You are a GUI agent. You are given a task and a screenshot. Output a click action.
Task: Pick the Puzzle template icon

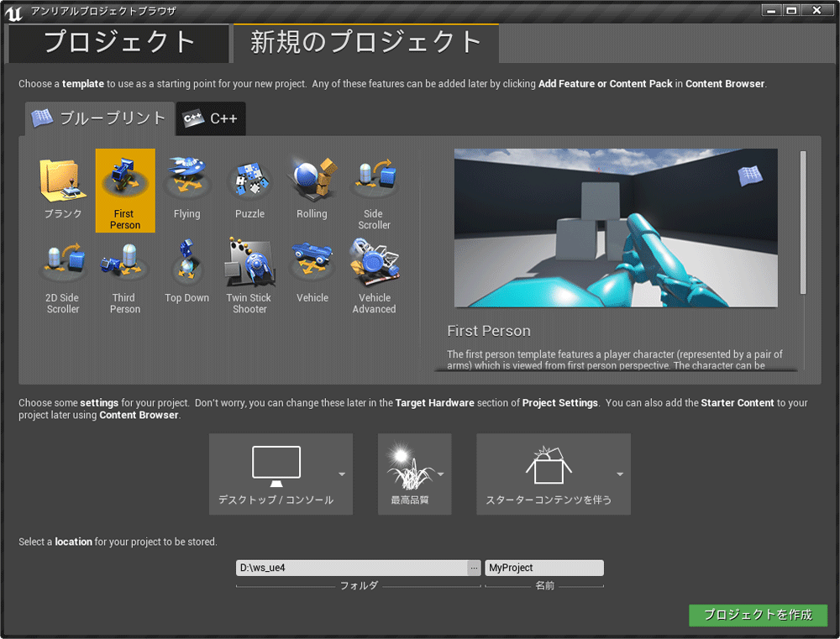(x=249, y=180)
